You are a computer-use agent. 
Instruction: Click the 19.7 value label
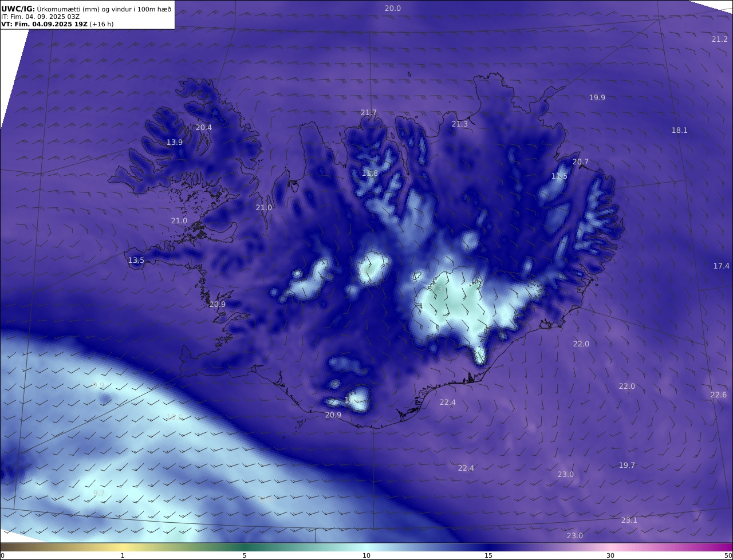click(x=627, y=466)
